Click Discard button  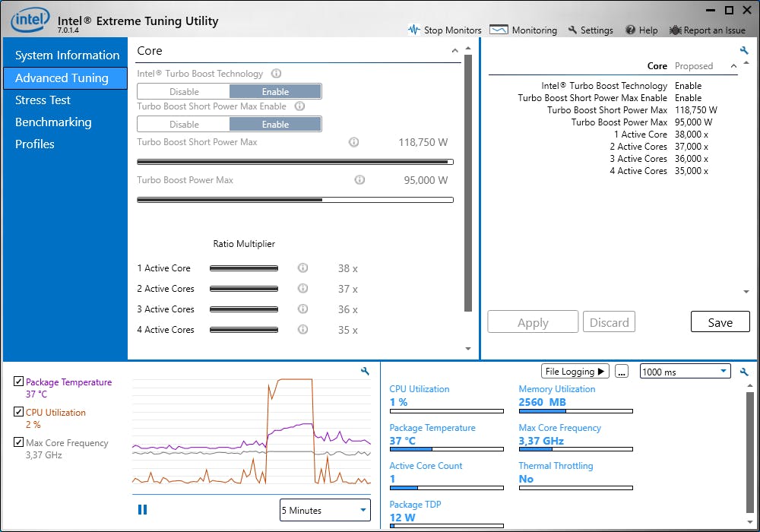(609, 322)
